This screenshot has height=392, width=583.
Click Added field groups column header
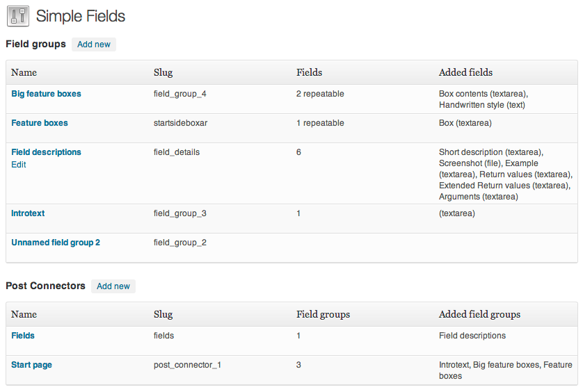(479, 314)
